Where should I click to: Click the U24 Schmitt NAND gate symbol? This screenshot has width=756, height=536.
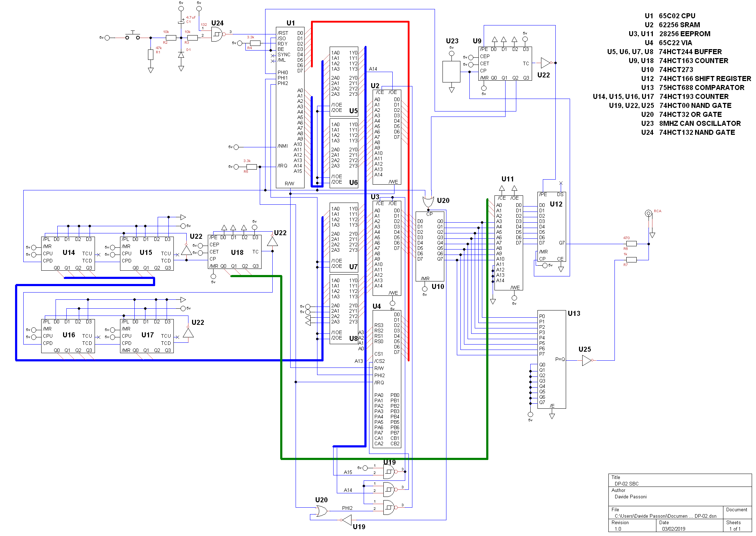[217, 35]
